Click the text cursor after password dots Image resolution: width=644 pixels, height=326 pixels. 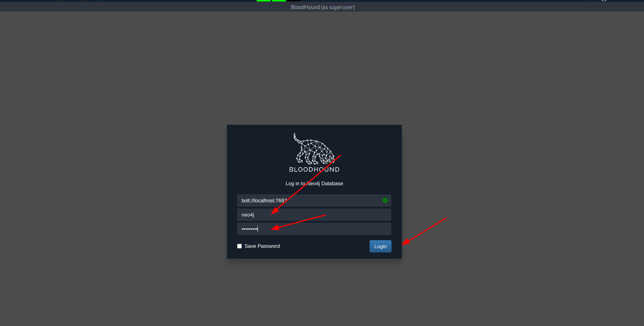click(x=258, y=229)
